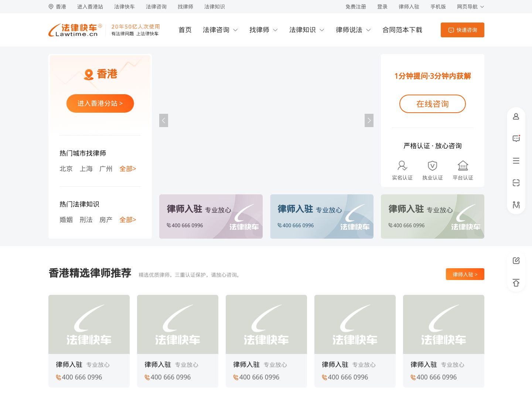Open 法律快车 link in the top bar
This screenshot has width=532, height=399.
[x=125, y=7]
